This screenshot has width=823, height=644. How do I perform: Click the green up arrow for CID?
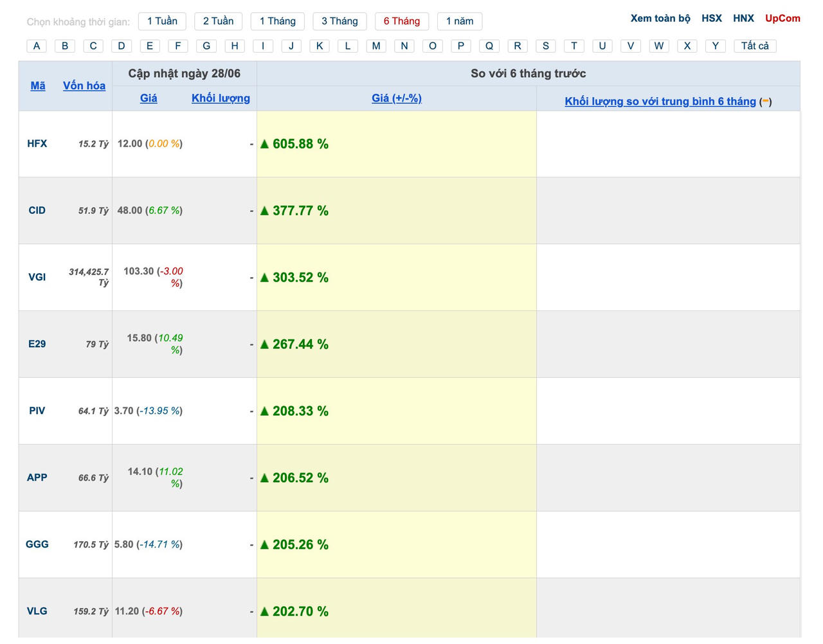pos(264,211)
